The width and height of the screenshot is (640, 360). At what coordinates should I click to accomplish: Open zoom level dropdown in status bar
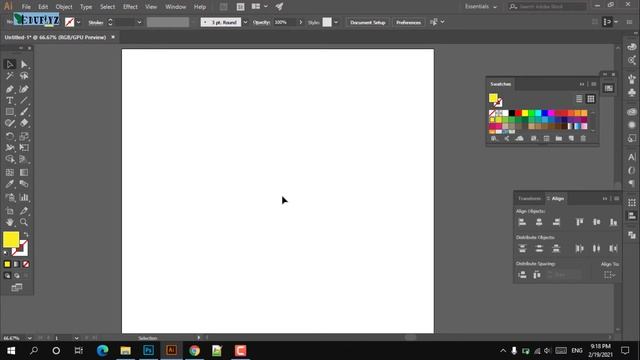point(29,338)
